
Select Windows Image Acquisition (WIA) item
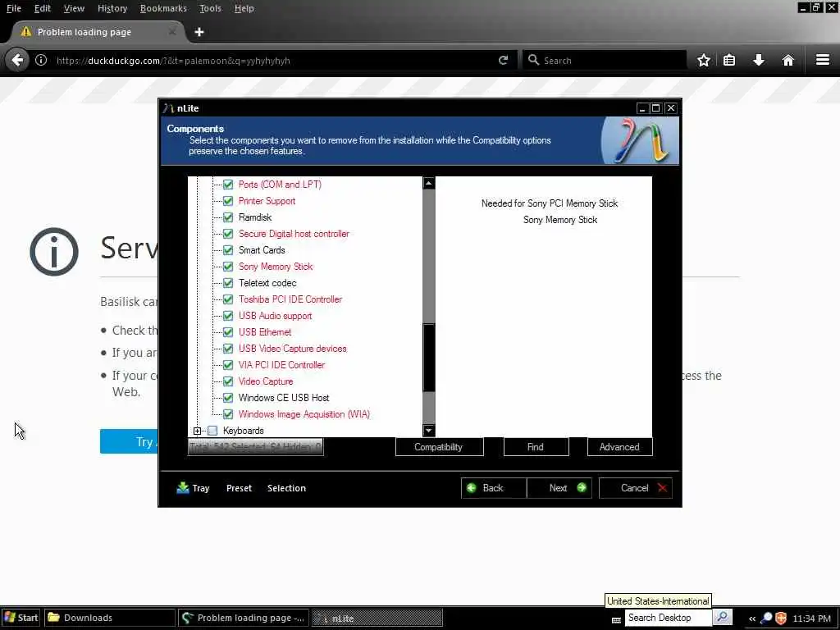pyautogui.click(x=304, y=414)
